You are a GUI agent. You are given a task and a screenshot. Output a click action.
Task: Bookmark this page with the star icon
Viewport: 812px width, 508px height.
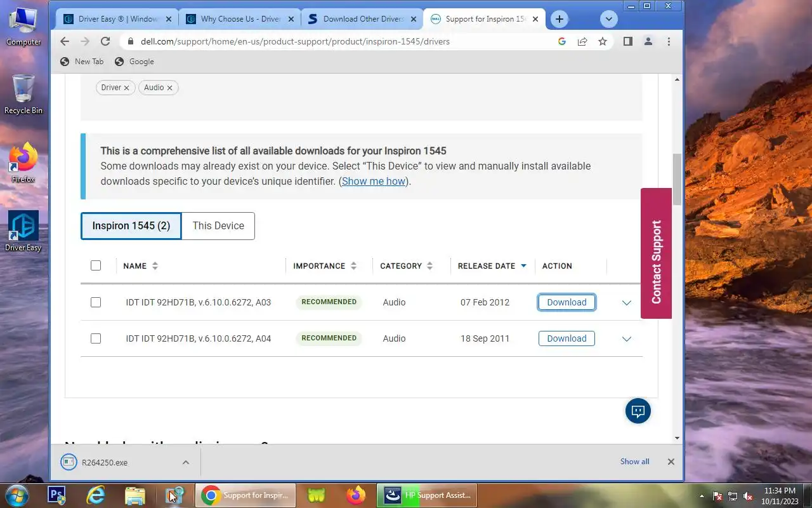point(603,41)
